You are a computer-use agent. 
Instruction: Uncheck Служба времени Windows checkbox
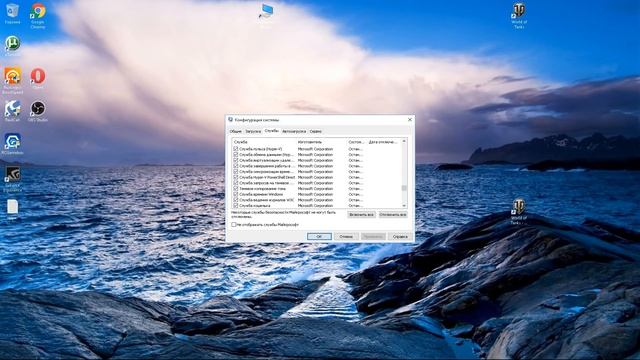click(x=236, y=194)
